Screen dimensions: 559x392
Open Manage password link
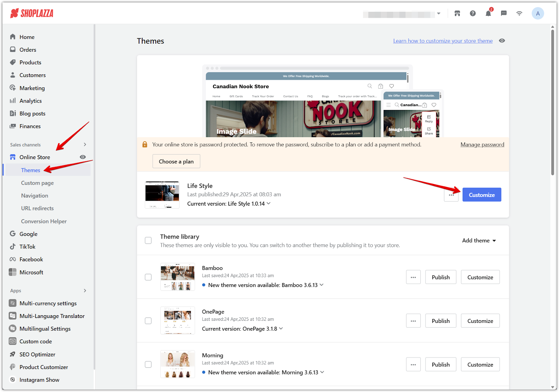(x=482, y=145)
